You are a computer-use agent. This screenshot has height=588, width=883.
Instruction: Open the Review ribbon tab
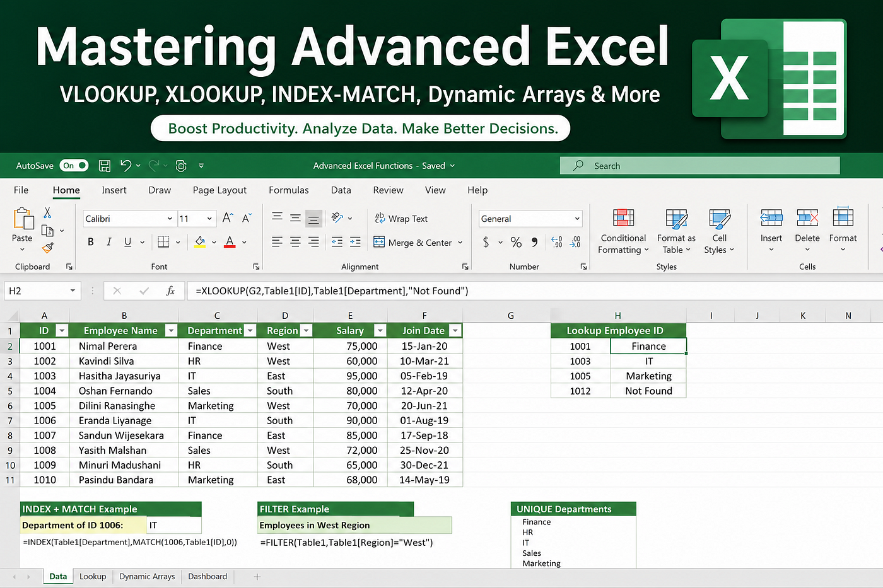click(388, 190)
